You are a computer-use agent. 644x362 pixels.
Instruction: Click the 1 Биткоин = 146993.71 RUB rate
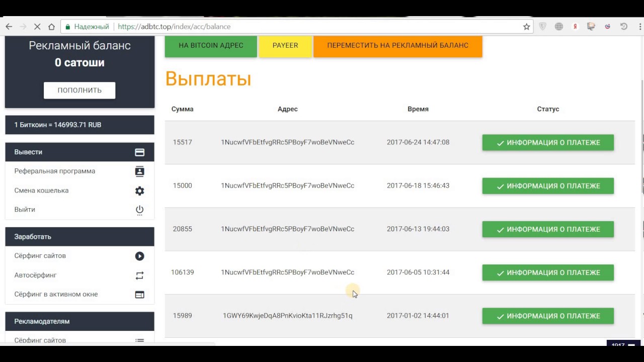[58, 125]
